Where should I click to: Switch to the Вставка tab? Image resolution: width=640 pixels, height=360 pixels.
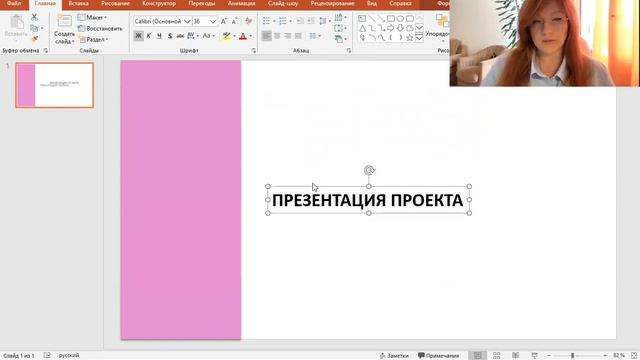coord(78,3)
